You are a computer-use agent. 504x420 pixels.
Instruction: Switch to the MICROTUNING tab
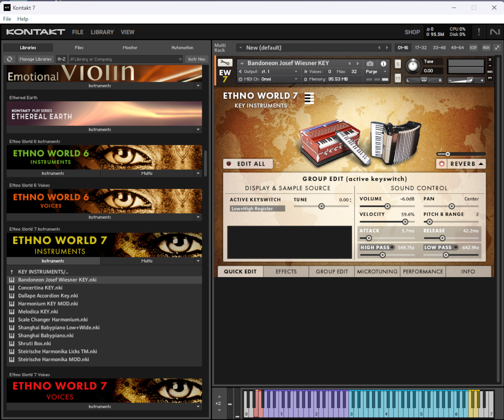[x=378, y=271]
